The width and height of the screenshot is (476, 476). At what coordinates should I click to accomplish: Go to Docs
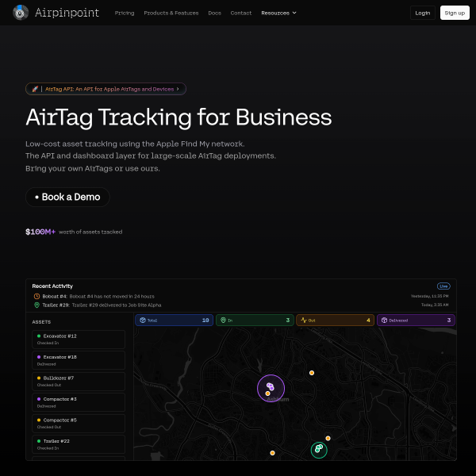coord(215,13)
